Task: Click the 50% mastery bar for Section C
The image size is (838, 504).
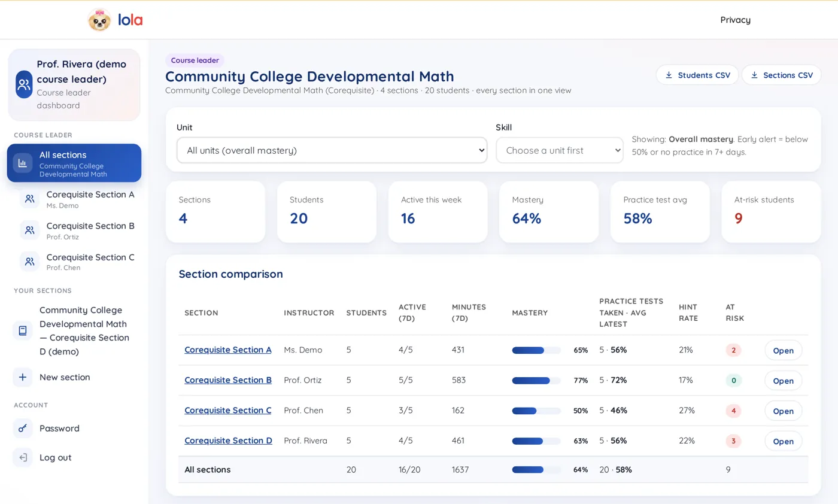Action: click(x=536, y=411)
